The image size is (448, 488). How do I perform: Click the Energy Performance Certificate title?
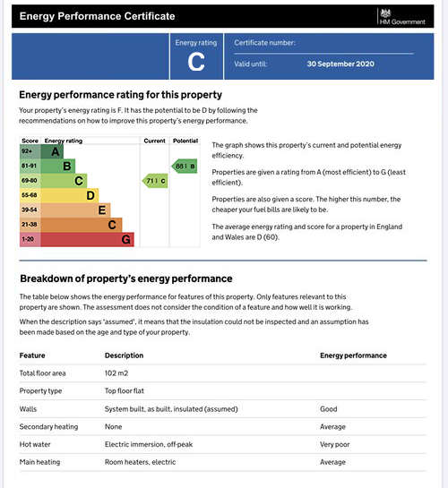pyautogui.click(x=97, y=16)
